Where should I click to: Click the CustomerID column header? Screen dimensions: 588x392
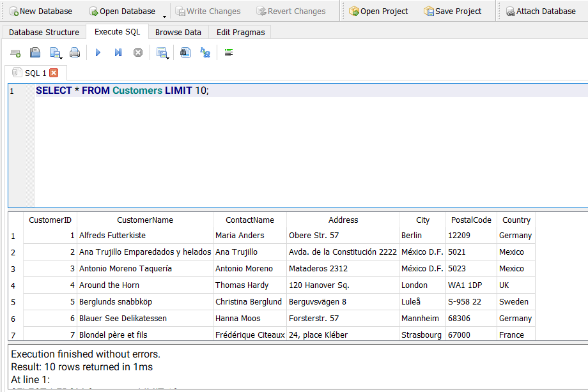(x=50, y=220)
